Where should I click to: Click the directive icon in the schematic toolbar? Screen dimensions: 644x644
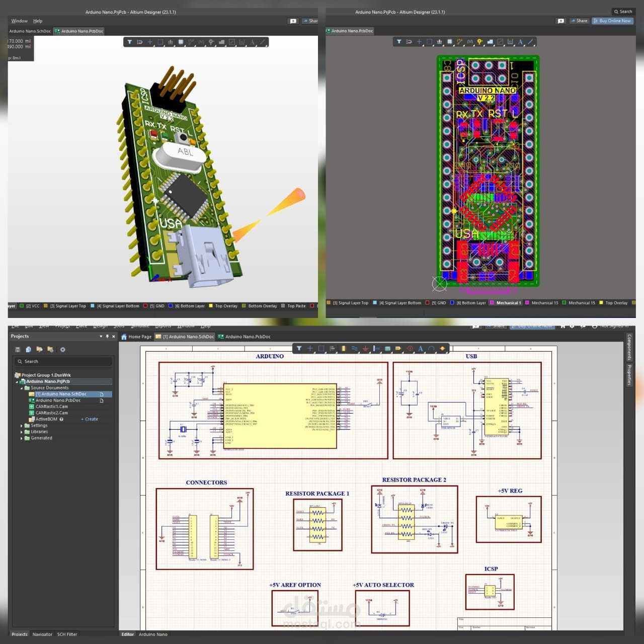tap(410, 348)
